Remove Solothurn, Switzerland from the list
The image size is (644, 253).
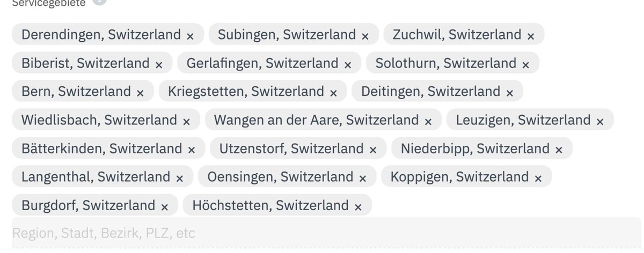(x=526, y=64)
